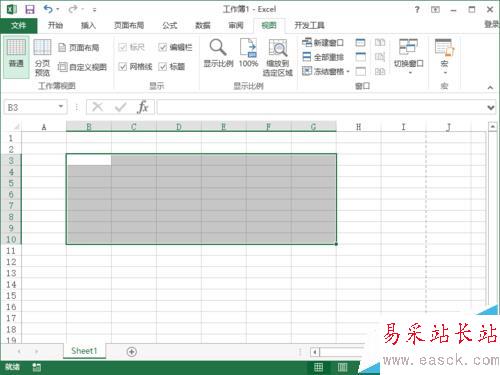Click the Save icon in quick access toolbar
The width and height of the screenshot is (500, 375).
click(30, 9)
